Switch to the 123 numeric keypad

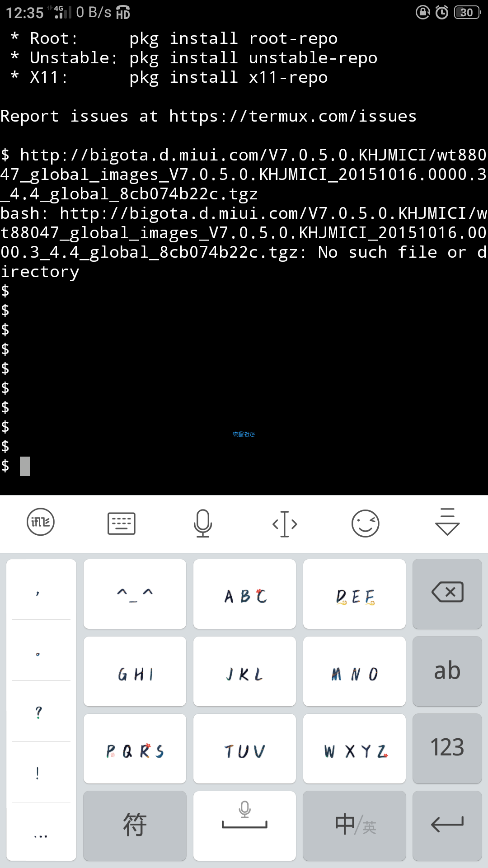pos(447,748)
